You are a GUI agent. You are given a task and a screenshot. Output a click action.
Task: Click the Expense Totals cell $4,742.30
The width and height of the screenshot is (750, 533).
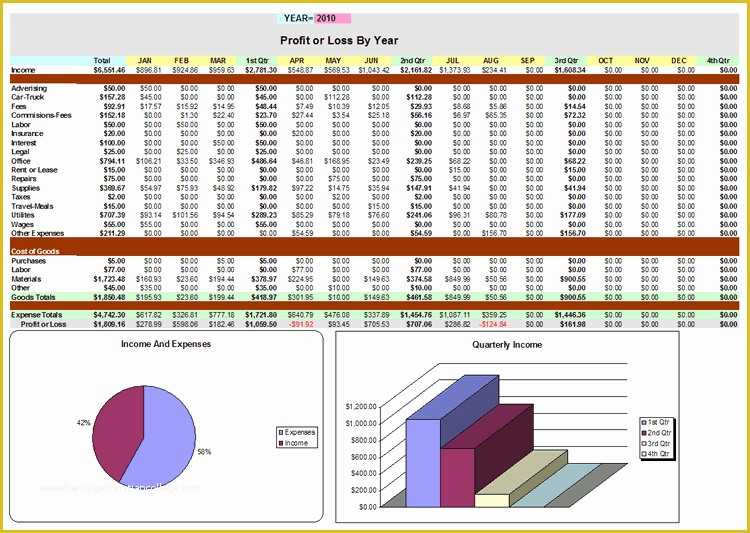pos(110,315)
